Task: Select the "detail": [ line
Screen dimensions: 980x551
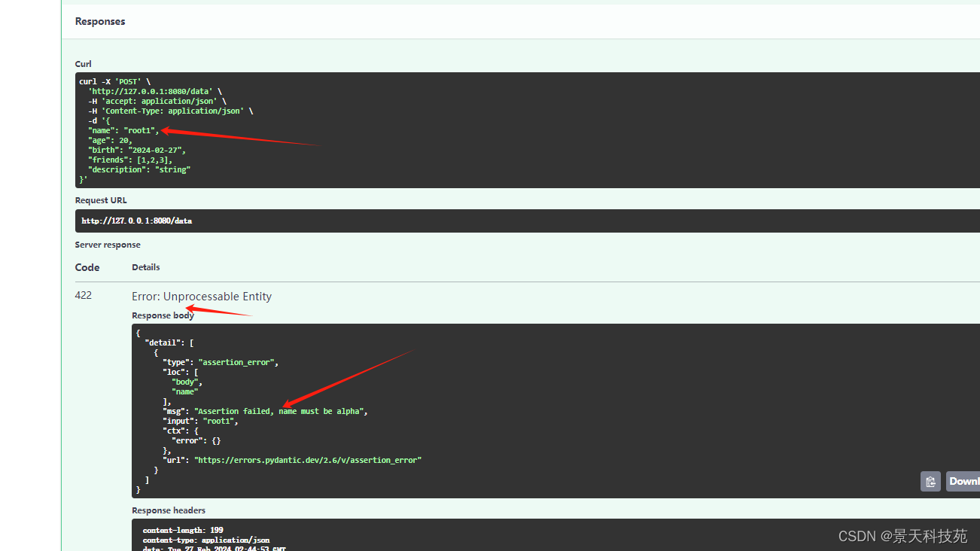Action: pos(169,342)
